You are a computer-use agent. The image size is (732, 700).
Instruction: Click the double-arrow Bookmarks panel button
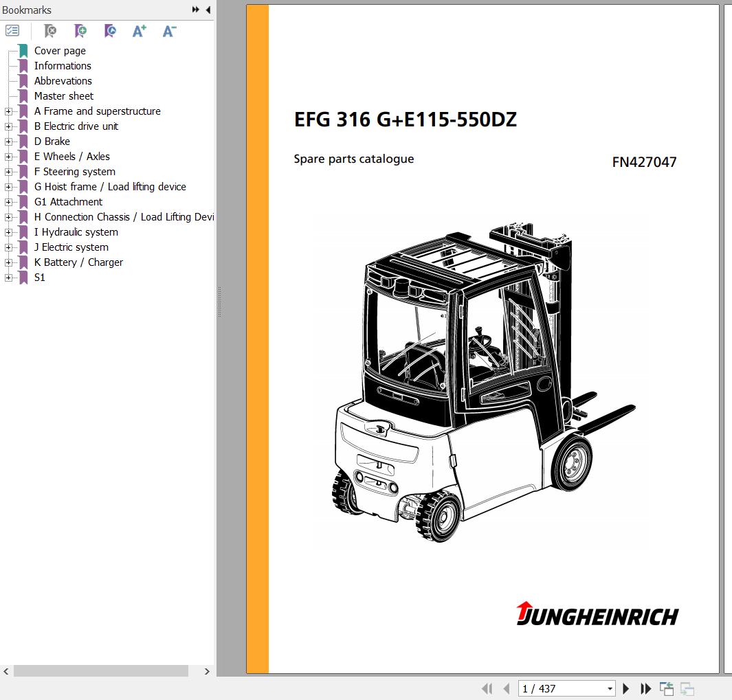point(196,10)
